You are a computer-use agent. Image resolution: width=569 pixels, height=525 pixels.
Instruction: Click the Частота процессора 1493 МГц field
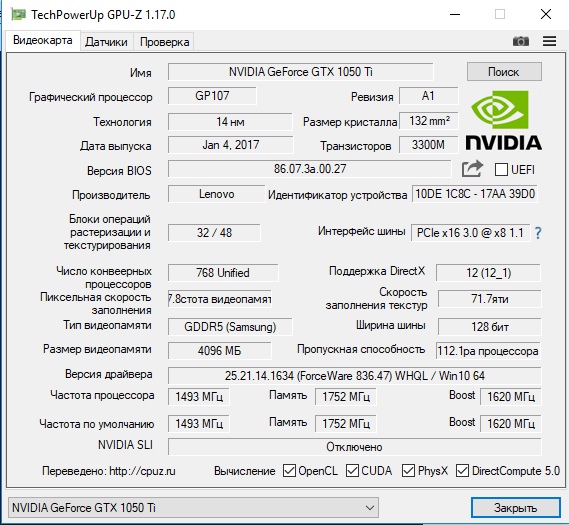[198, 397]
